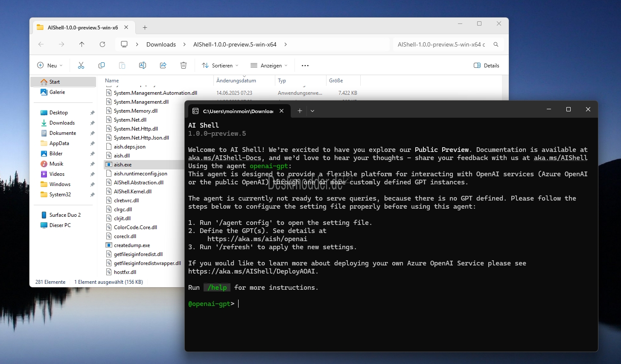Screen dimensions: 621x364
Task: Open the Sortieren dropdown
Action: coord(220,65)
